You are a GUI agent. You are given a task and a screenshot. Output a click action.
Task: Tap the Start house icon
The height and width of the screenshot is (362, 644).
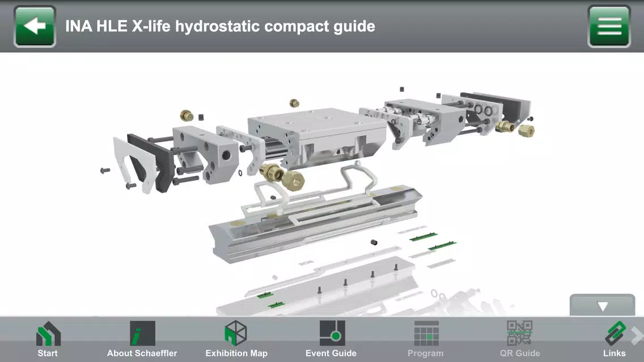tap(48, 333)
